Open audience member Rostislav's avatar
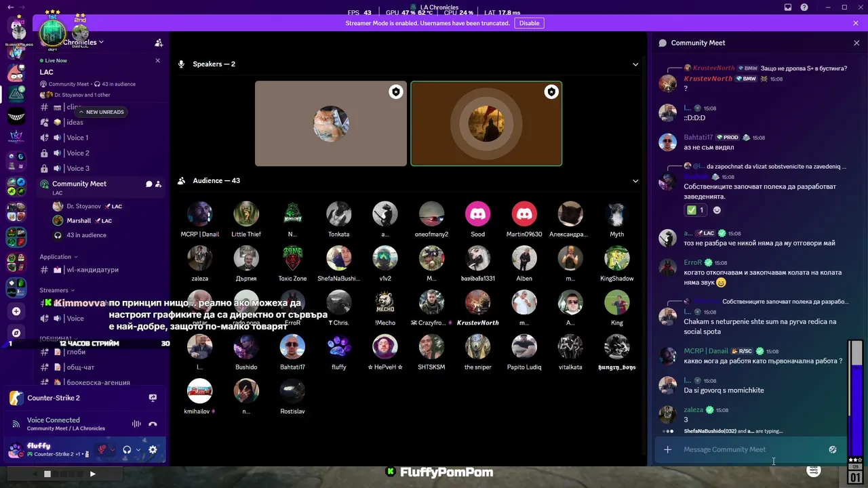This screenshot has height=488, width=868. pyautogui.click(x=292, y=391)
